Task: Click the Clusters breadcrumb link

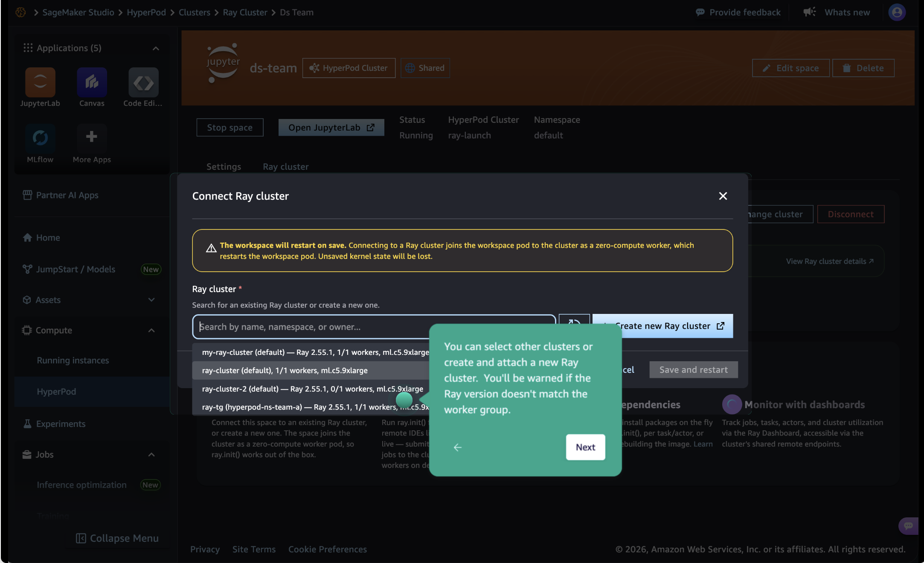Action: coord(194,12)
